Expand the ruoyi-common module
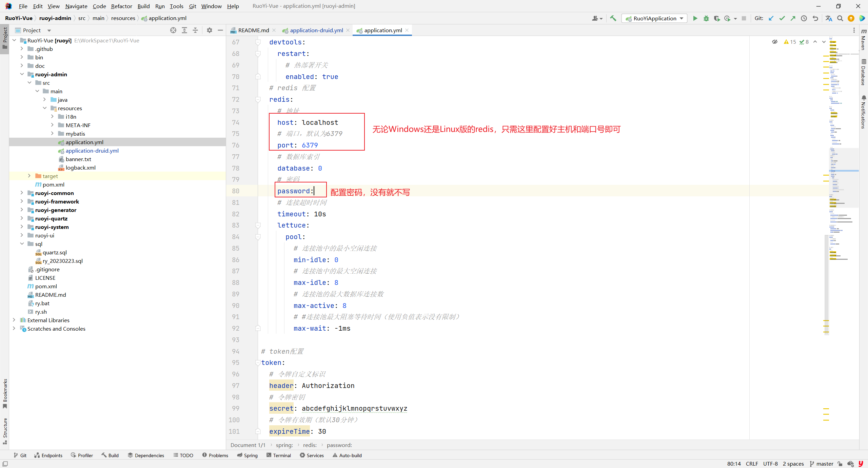The image size is (868, 468). point(21,193)
